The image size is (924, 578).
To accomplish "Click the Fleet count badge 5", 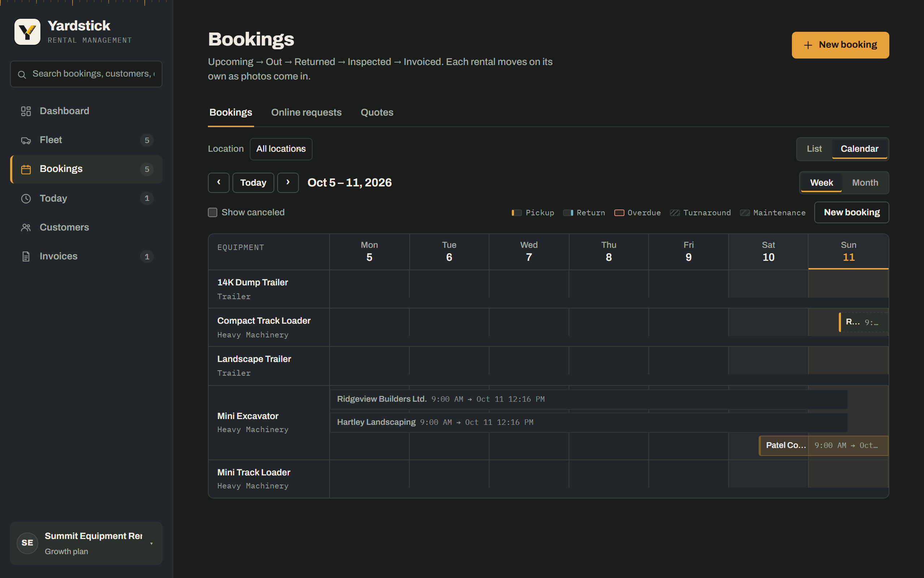I will pos(147,140).
